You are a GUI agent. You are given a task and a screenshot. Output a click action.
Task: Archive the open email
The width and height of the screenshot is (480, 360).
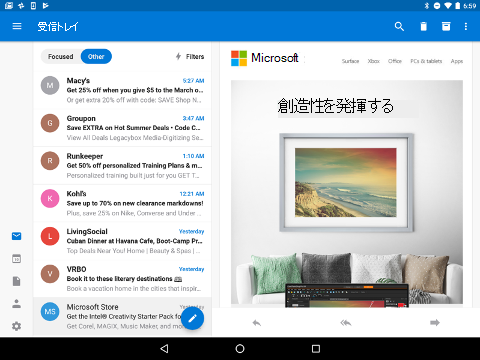click(x=446, y=26)
